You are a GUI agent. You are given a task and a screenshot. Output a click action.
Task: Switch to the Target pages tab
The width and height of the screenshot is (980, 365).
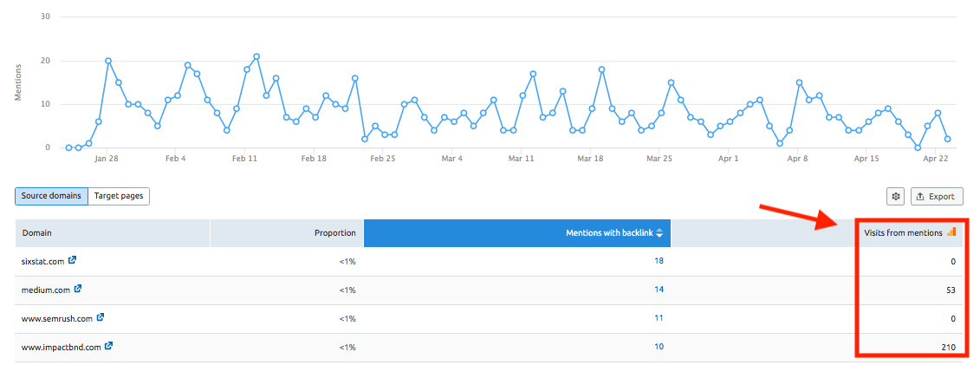[119, 196]
